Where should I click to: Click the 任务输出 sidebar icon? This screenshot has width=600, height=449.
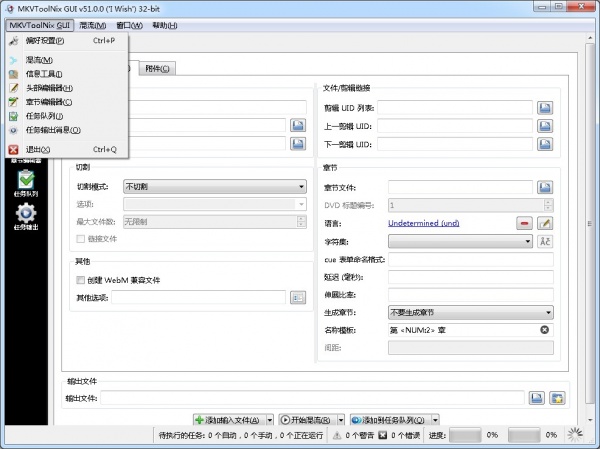point(26,217)
